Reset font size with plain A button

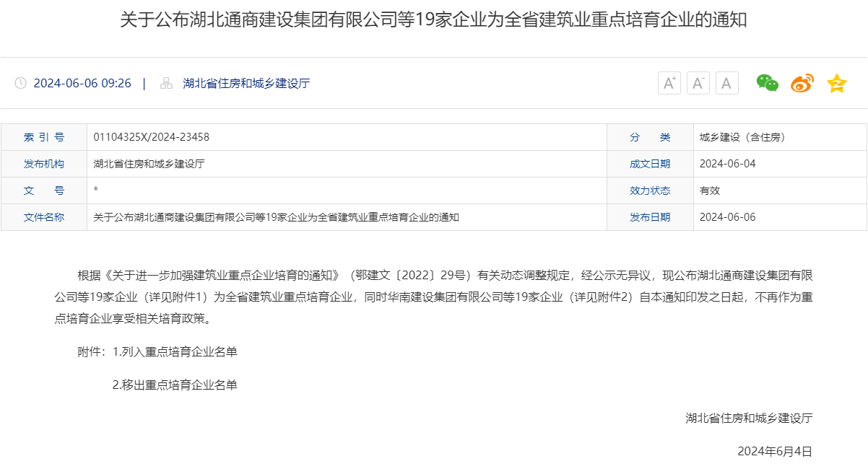pos(727,83)
